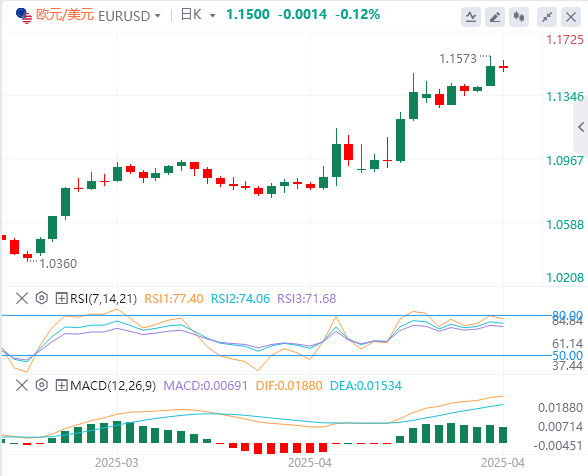Click the 欧元/美元 pair name
Viewport: 588px width, 476px height.
(64, 15)
